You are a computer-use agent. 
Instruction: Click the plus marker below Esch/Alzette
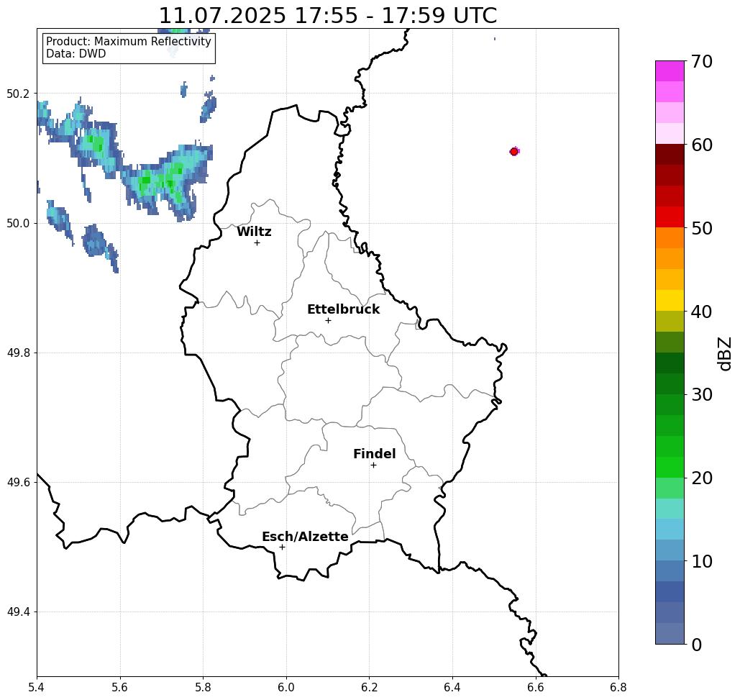point(282,547)
